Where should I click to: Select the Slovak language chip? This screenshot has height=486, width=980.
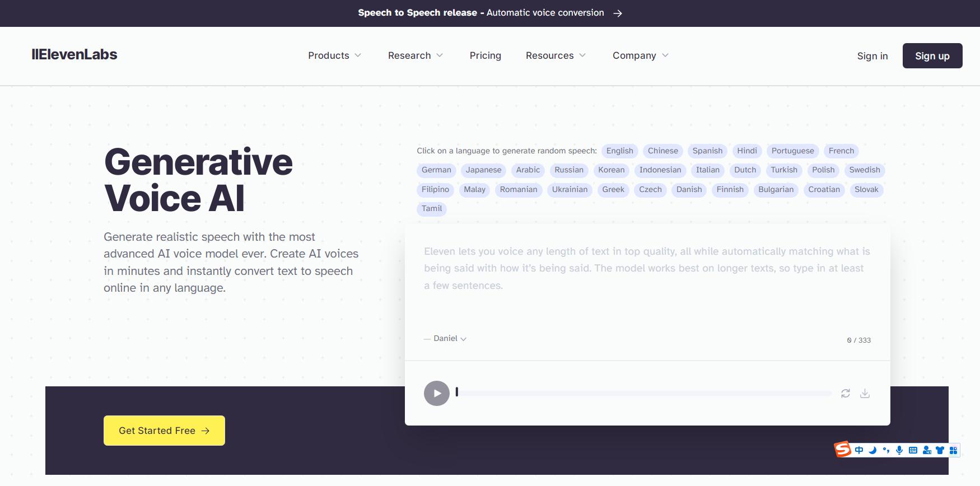[867, 190]
